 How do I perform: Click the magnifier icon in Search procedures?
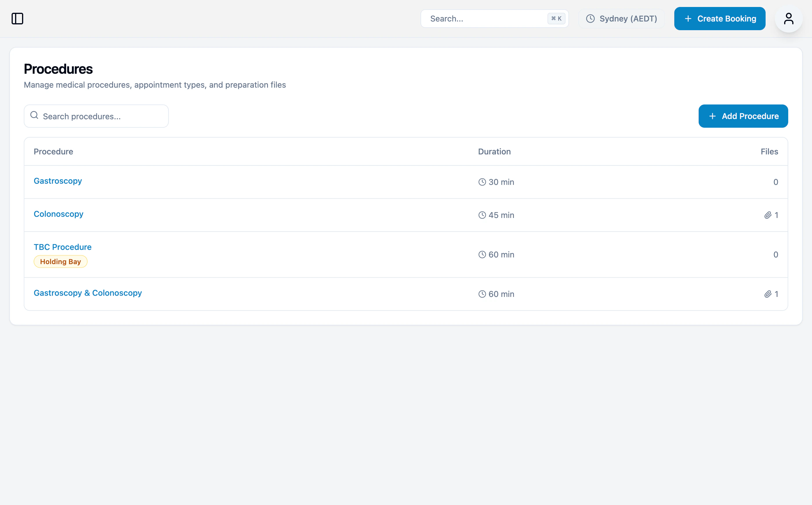click(x=35, y=116)
